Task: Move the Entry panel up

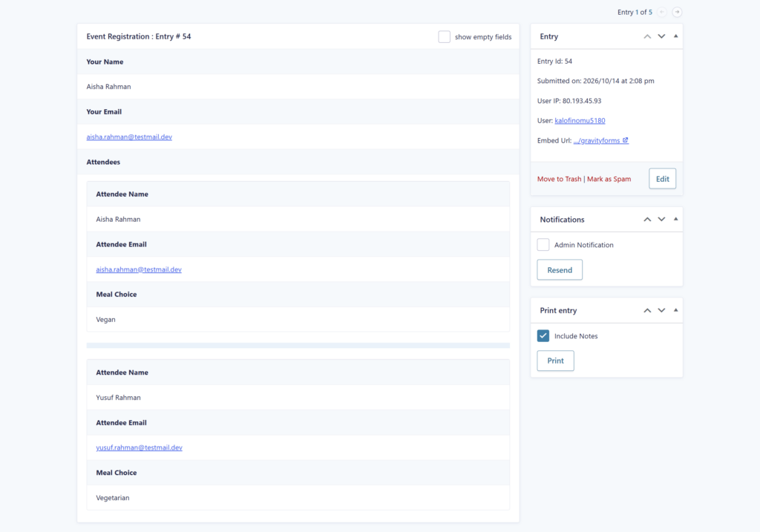Action: pyautogui.click(x=647, y=36)
